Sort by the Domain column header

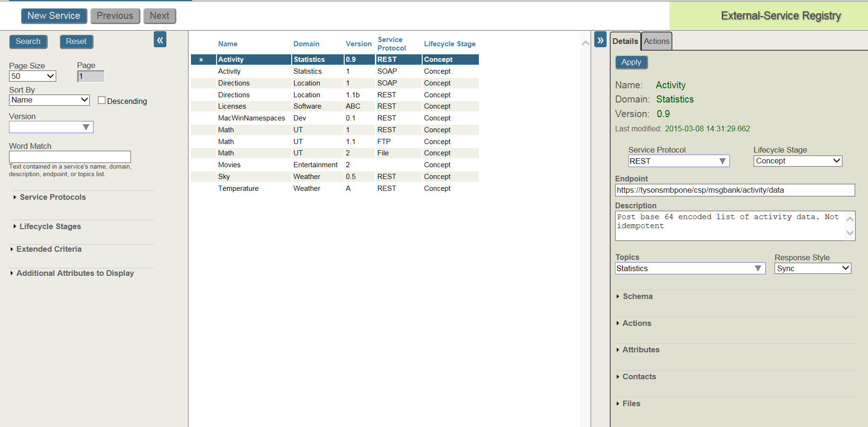click(306, 44)
